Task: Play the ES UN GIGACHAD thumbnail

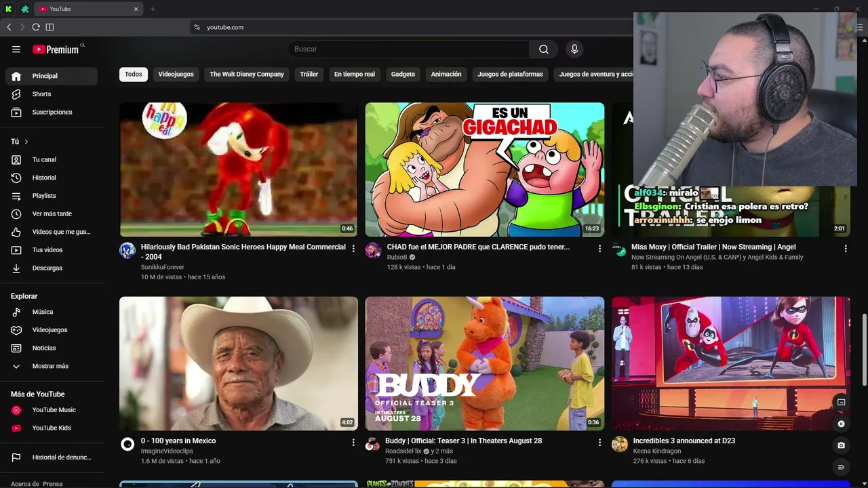Action: pos(485,169)
